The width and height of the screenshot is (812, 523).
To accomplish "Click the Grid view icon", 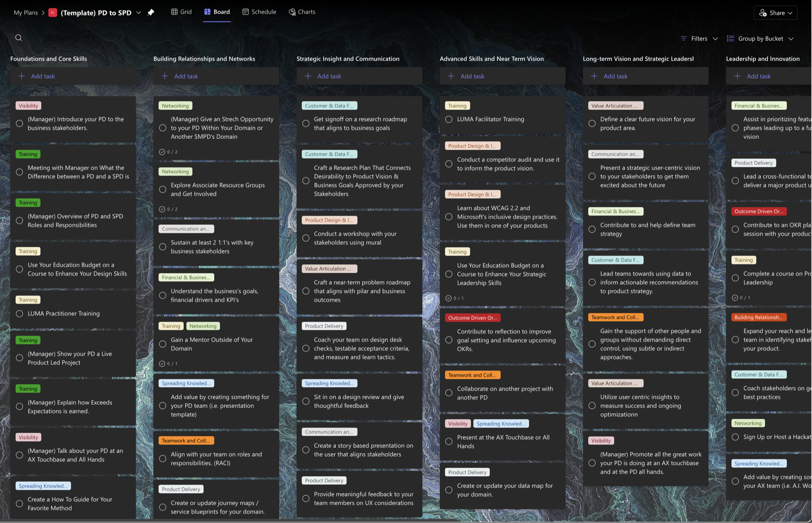I will [174, 12].
